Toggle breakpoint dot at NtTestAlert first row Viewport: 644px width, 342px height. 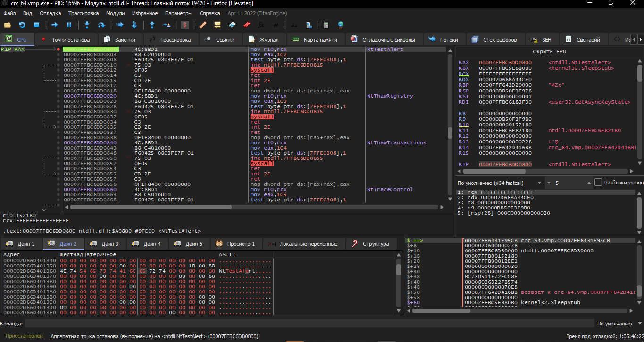[x=59, y=49]
